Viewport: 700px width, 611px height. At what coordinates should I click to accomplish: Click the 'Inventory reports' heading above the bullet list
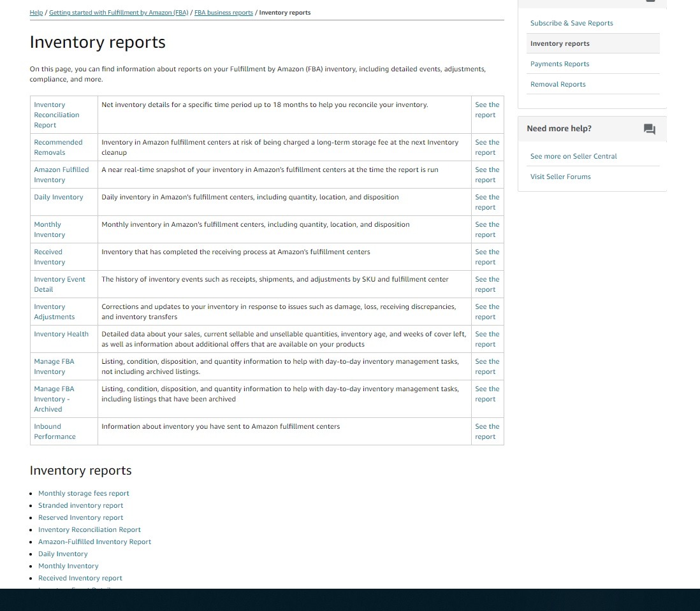(x=80, y=470)
